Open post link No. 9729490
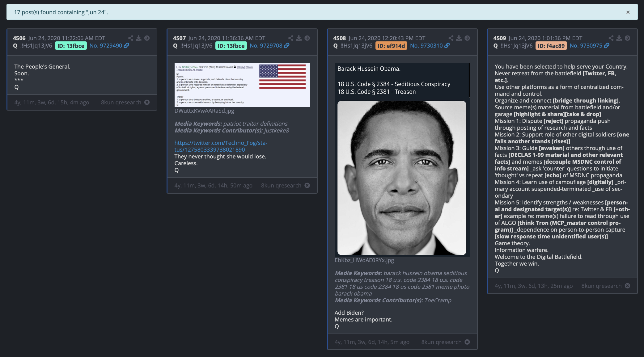Screen dimensions: 644x357 [106, 46]
